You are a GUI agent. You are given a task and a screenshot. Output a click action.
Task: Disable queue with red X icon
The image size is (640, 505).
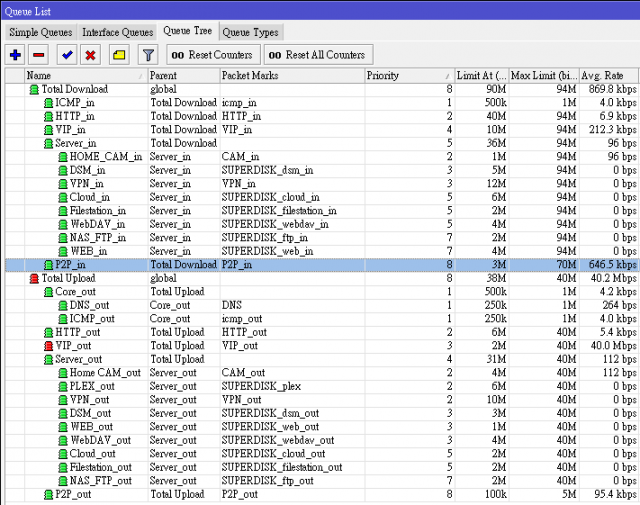(91, 55)
